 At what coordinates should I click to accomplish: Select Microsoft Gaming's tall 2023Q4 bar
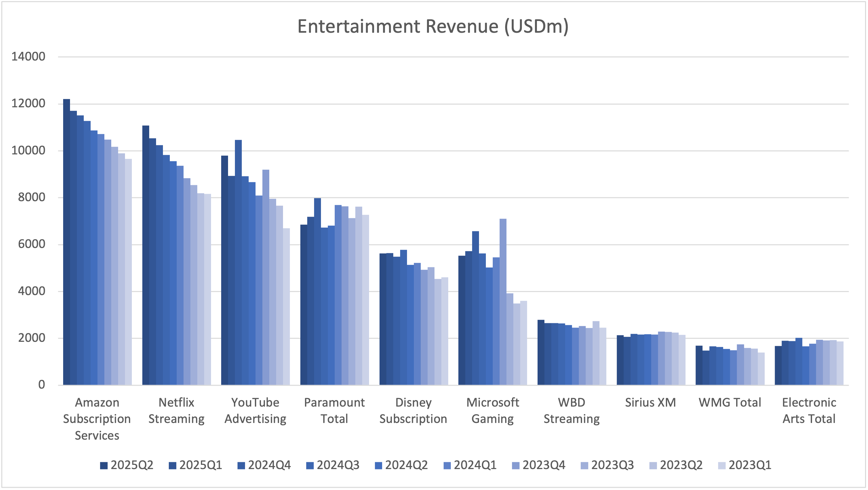[503, 302]
